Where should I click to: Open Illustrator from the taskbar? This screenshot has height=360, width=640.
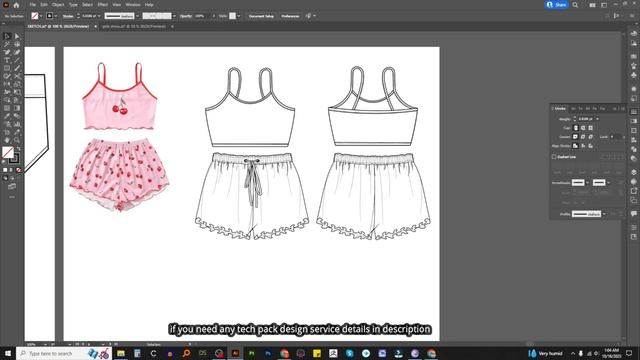pyautogui.click(x=236, y=353)
